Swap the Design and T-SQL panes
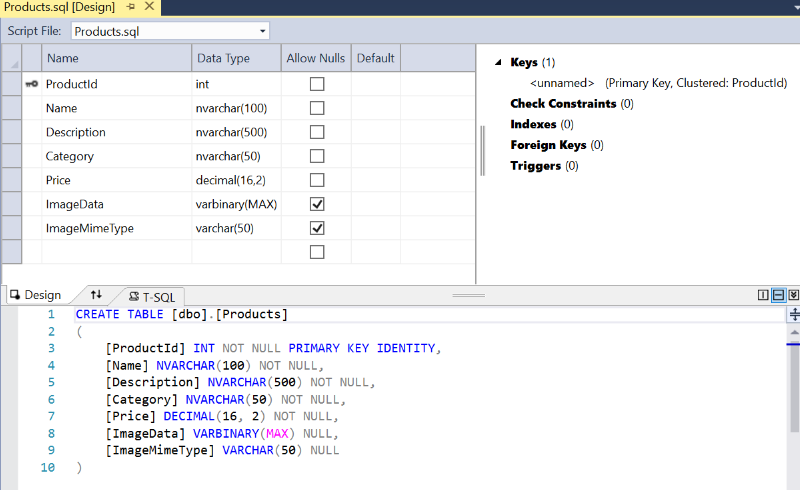The image size is (800, 490). (96, 295)
